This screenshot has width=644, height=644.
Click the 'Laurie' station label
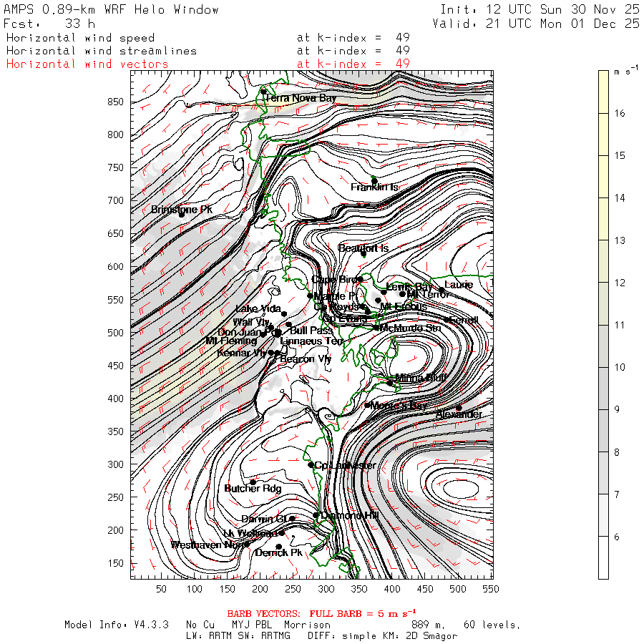(459, 284)
